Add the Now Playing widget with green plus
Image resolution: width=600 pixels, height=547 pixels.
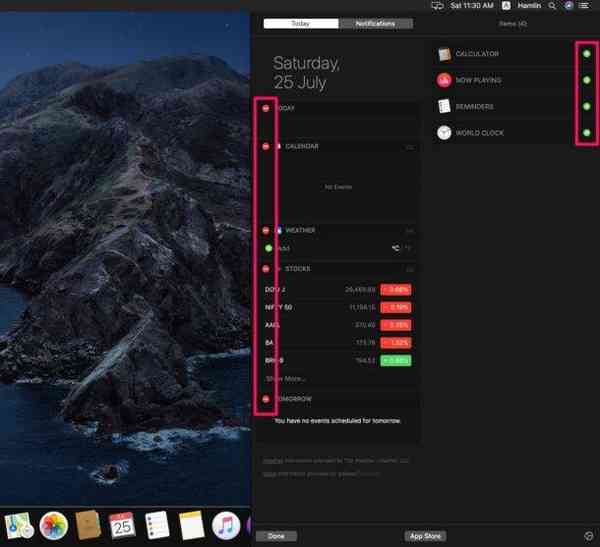click(587, 80)
